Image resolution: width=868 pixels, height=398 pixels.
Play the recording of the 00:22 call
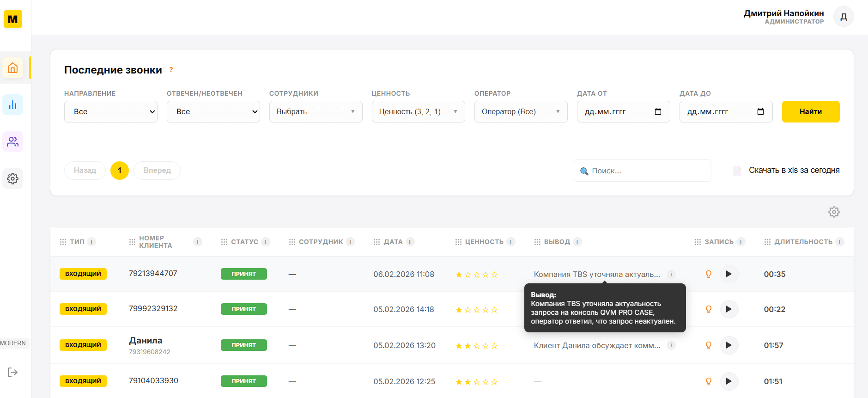point(729,309)
